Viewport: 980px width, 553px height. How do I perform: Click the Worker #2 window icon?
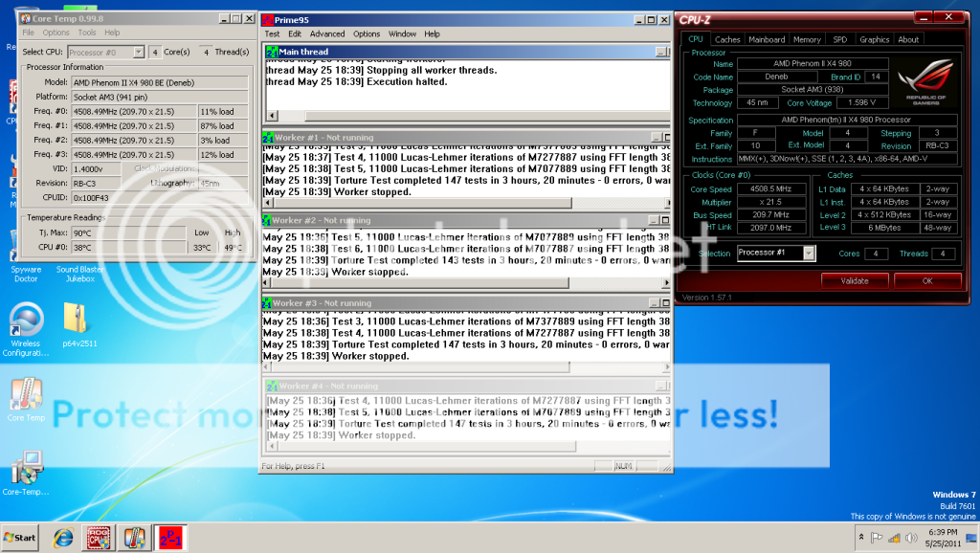tap(267, 220)
